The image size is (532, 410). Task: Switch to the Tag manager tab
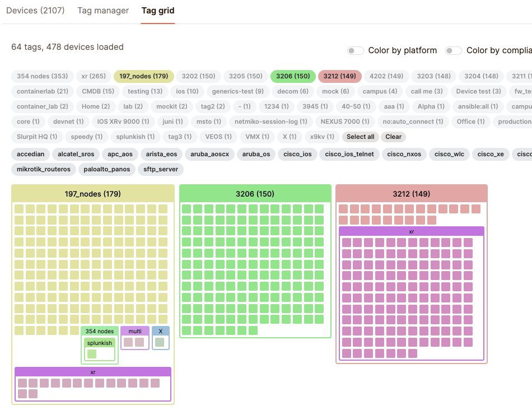click(x=103, y=11)
